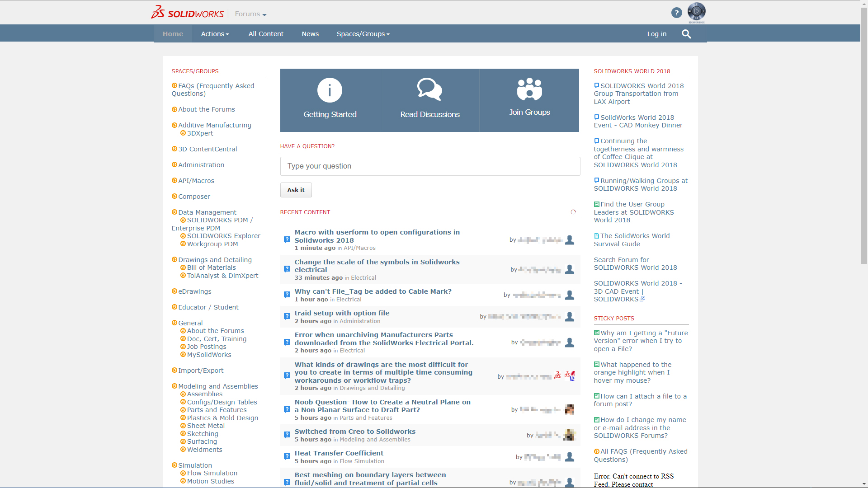Open the News menu item
Viewport: 868px width, 488px height.
310,34
